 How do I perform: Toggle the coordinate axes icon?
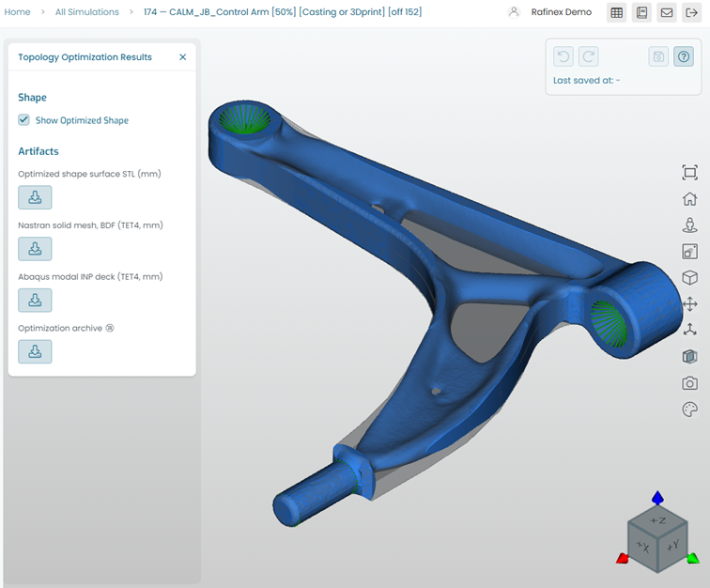coord(689,330)
